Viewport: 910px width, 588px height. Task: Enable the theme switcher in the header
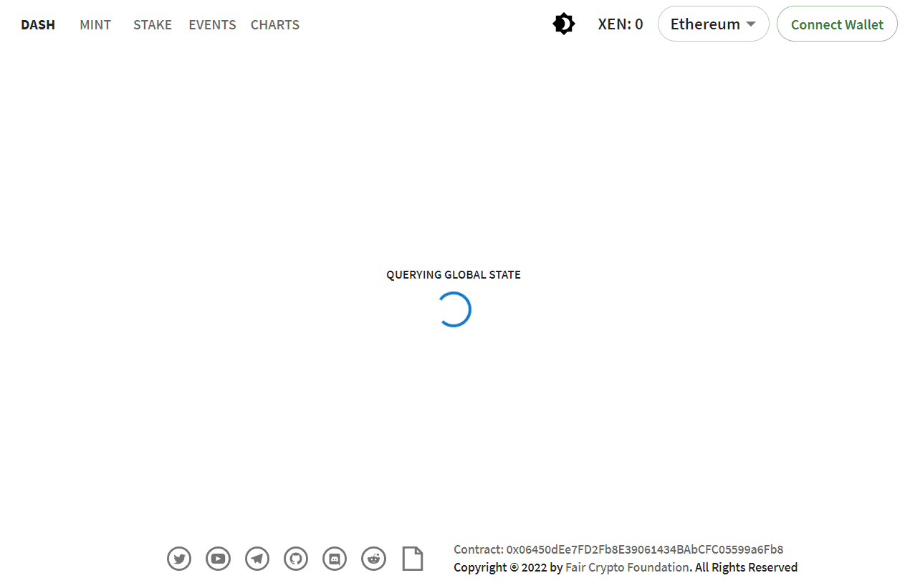(564, 24)
